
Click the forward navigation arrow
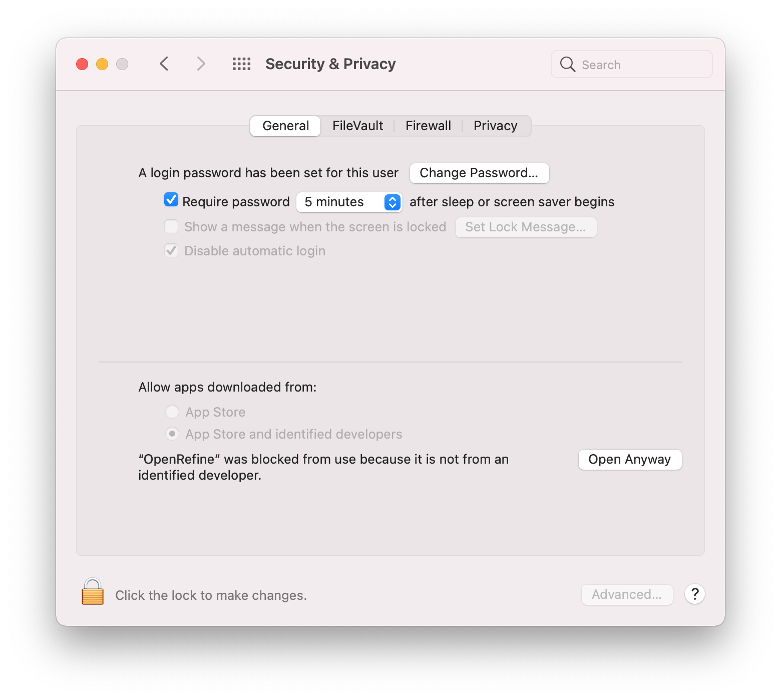(x=200, y=64)
